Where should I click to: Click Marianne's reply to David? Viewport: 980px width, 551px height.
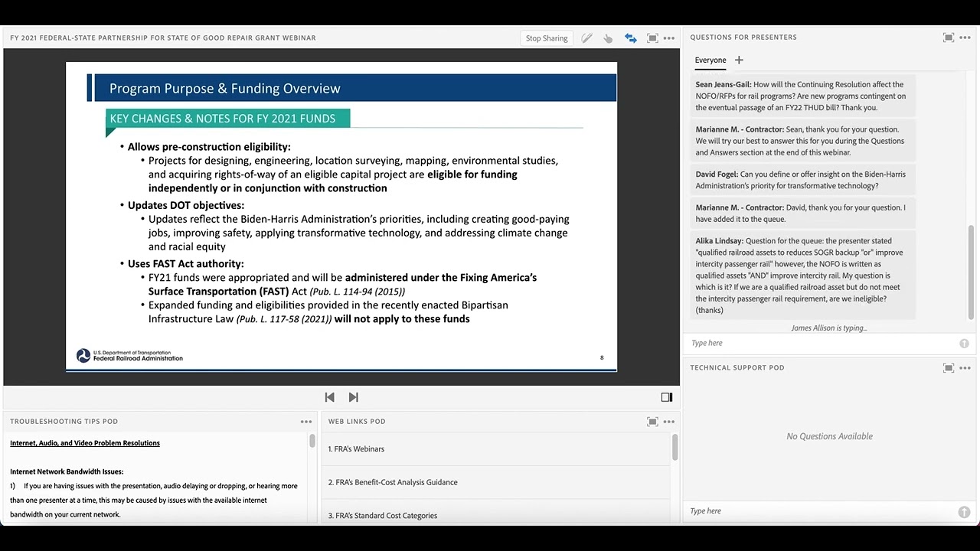(803, 214)
